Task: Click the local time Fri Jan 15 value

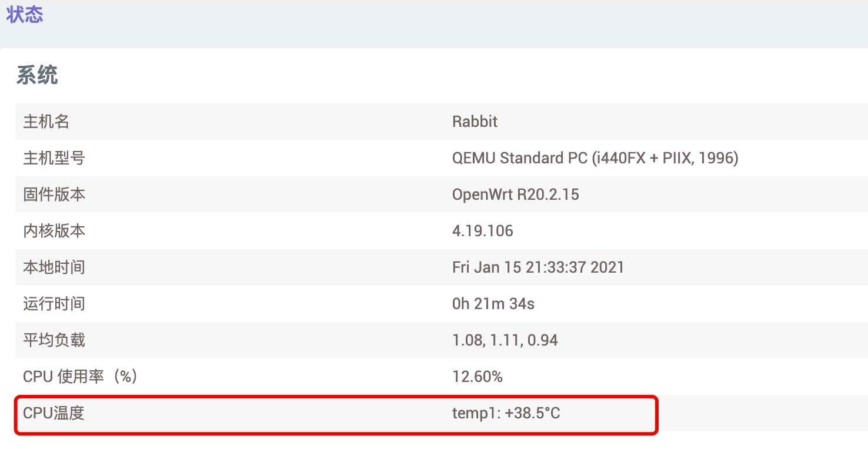Action: pyautogui.click(x=538, y=267)
